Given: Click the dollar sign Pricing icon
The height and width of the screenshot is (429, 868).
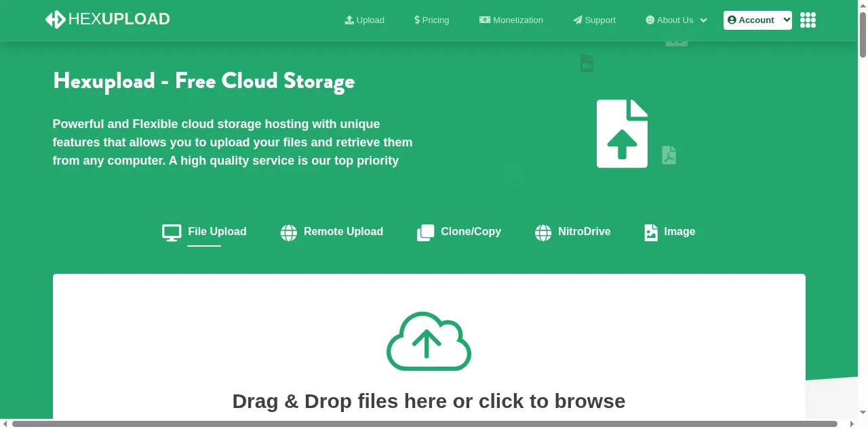Looking at the screenshot, I should coord(417,20).
